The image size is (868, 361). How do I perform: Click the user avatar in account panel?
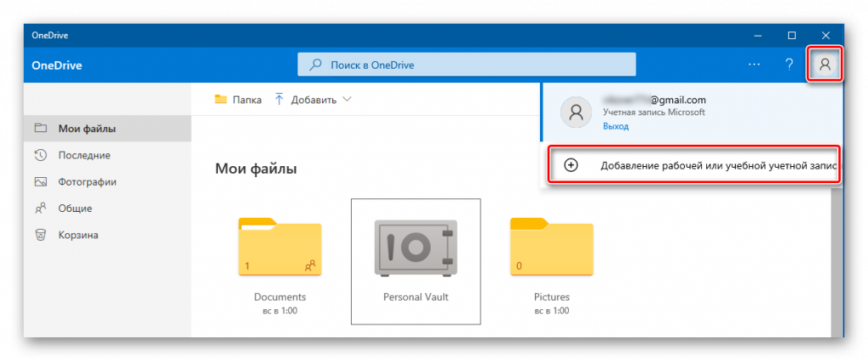576,112
